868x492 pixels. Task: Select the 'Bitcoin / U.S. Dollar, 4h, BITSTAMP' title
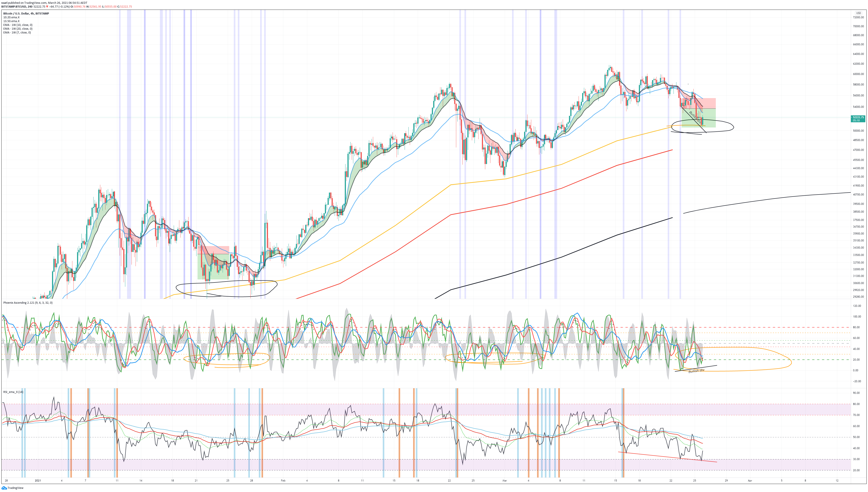[26, 14]
